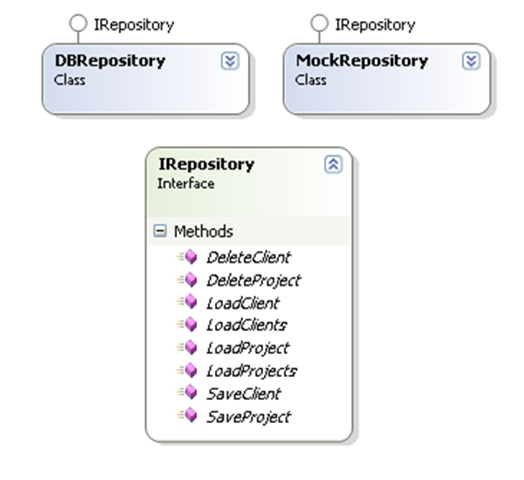Select the IRepository interface header

[206, 164]
